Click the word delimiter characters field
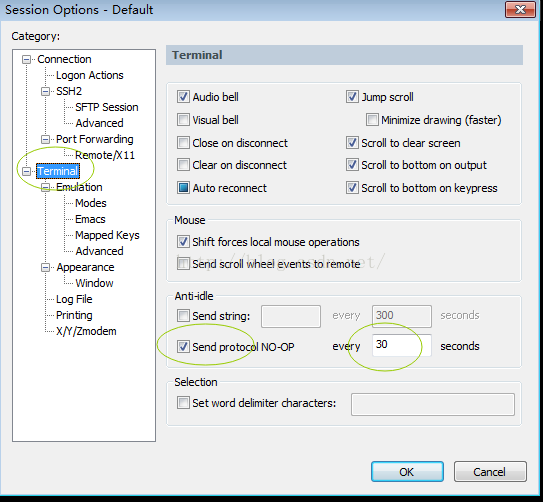The image size is (543, 502). point(433,404)
